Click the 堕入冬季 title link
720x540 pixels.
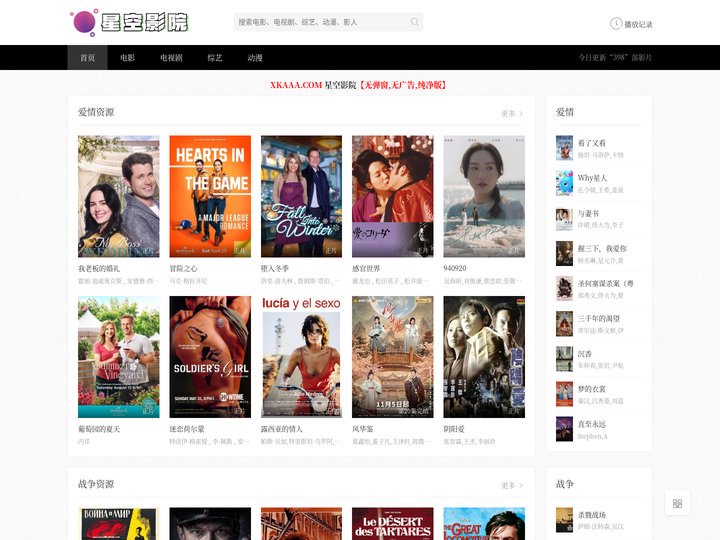(275, 268)
